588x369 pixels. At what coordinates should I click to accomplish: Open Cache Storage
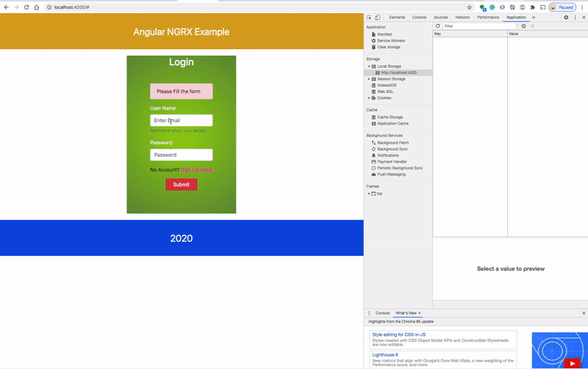pyautogui.click(x=390, y=117)
